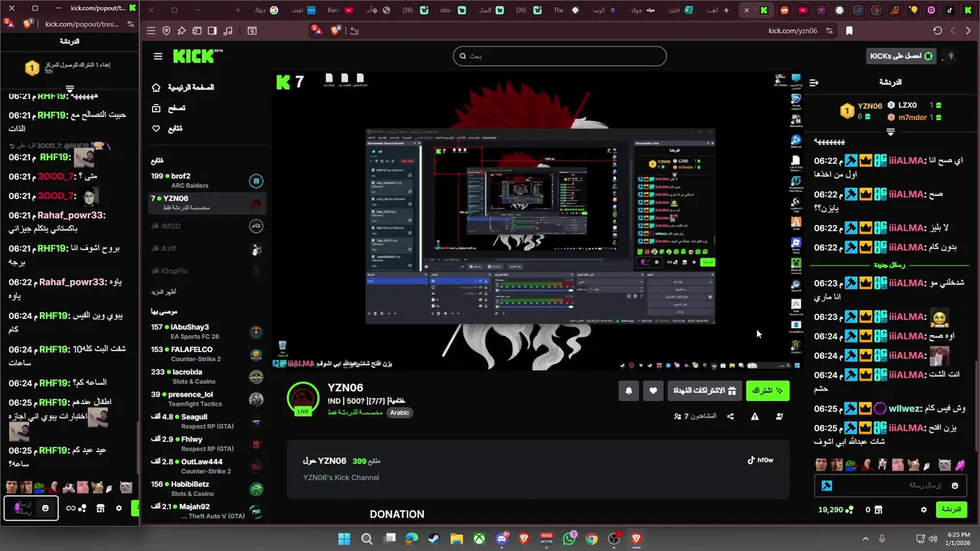Open new browser tab with plus
980x551 pixels.
pyautogui.click(x=238, y=10)
